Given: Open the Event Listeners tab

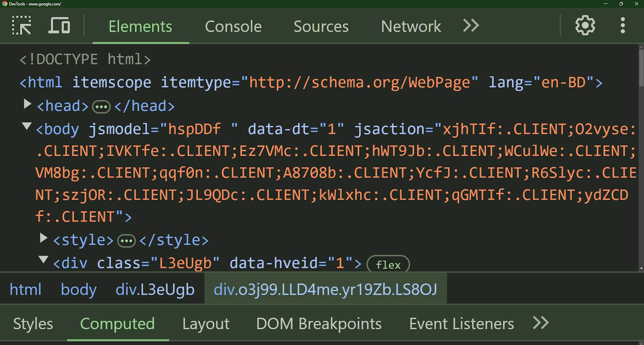Looking at the screenshot, I should (x=462, y=324).
